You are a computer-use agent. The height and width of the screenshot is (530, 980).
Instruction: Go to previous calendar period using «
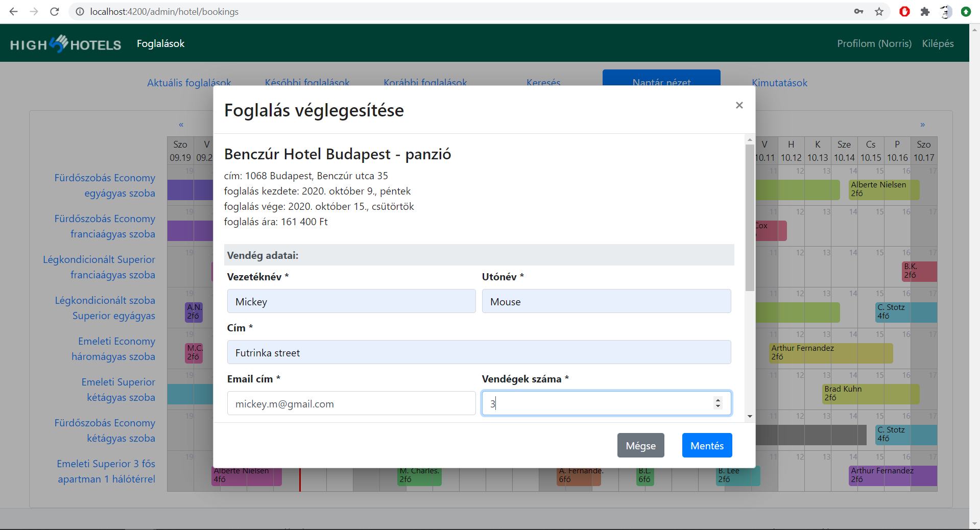[x=181, y=125]
